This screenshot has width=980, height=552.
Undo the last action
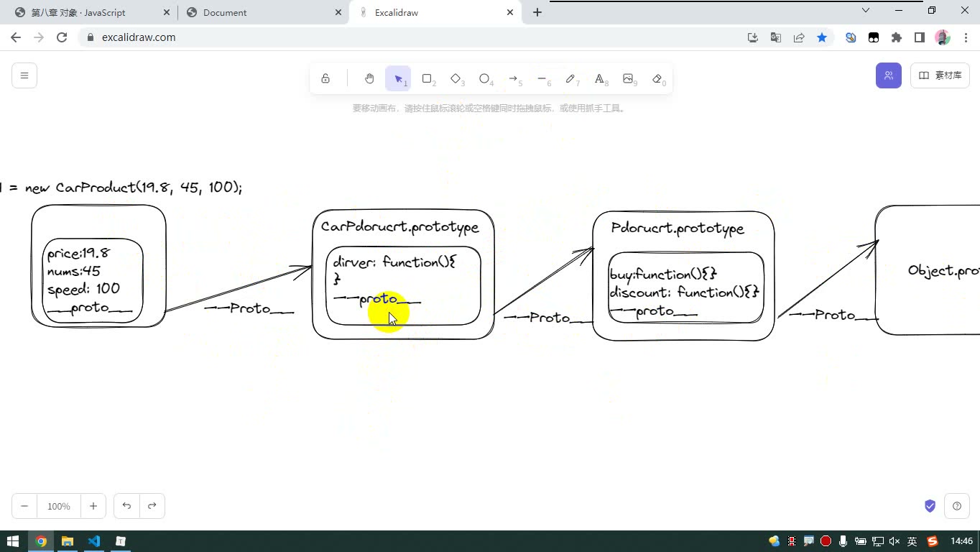pyautogui.click(x=126, y=506)
